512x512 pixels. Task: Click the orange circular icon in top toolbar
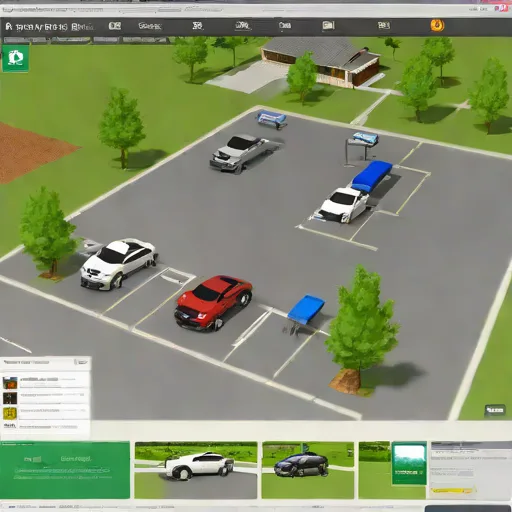[437, 25]
